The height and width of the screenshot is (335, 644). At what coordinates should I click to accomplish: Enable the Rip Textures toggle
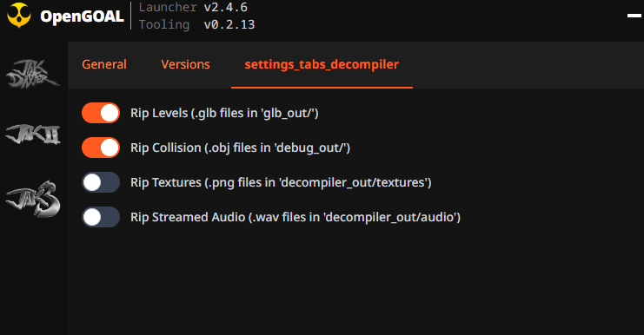101,182
